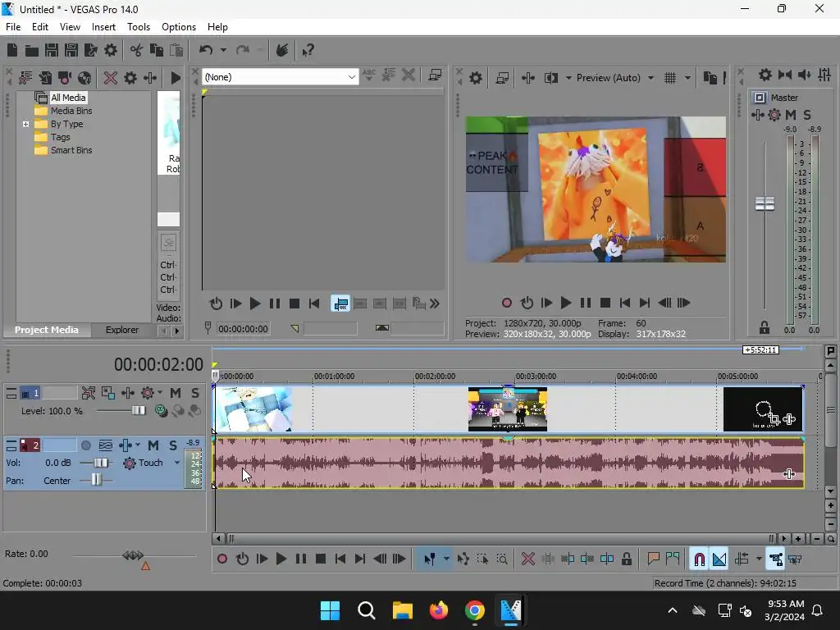Open the Tools menu

click(x=138, y=27)
